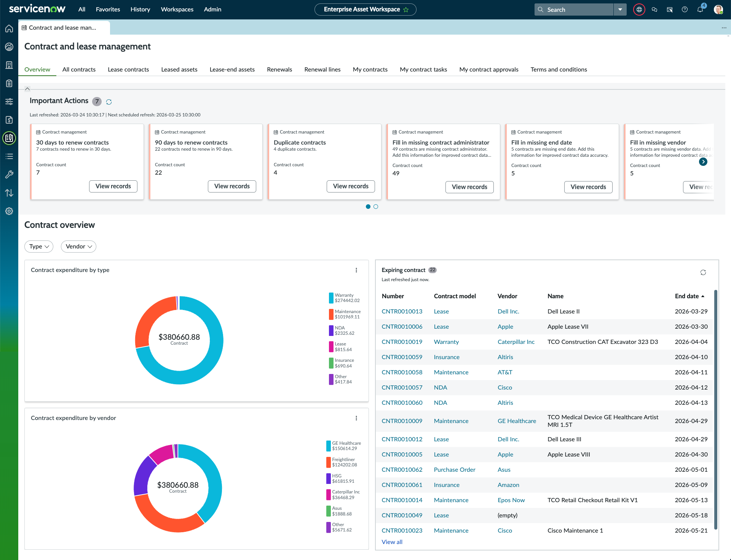Click View all expiring contracts
The height and width of the screenshot is (560, 731).
pyautogui.click(x=392, y=542)
